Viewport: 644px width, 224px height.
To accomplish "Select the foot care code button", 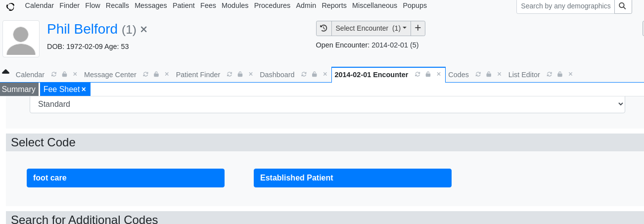I will 126,178.
